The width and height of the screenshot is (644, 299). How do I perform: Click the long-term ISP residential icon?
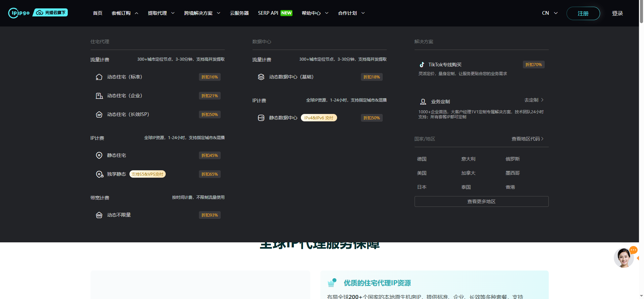point(99,115)
